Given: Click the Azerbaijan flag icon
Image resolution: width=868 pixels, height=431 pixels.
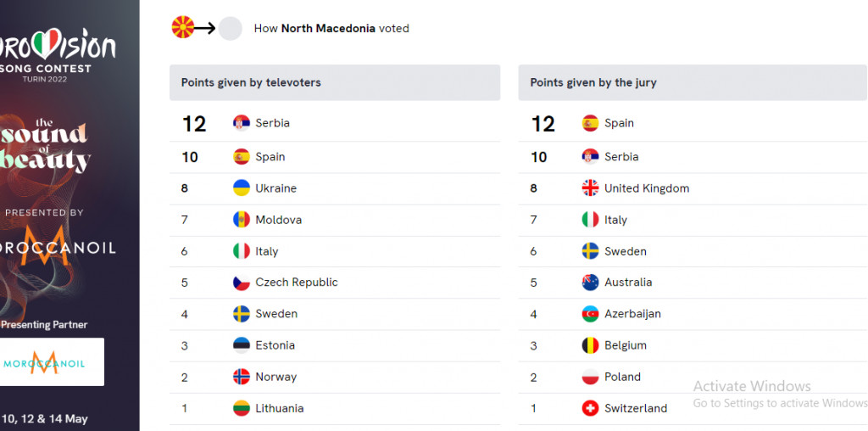Looking at the screenshot, I should point(590,314).
